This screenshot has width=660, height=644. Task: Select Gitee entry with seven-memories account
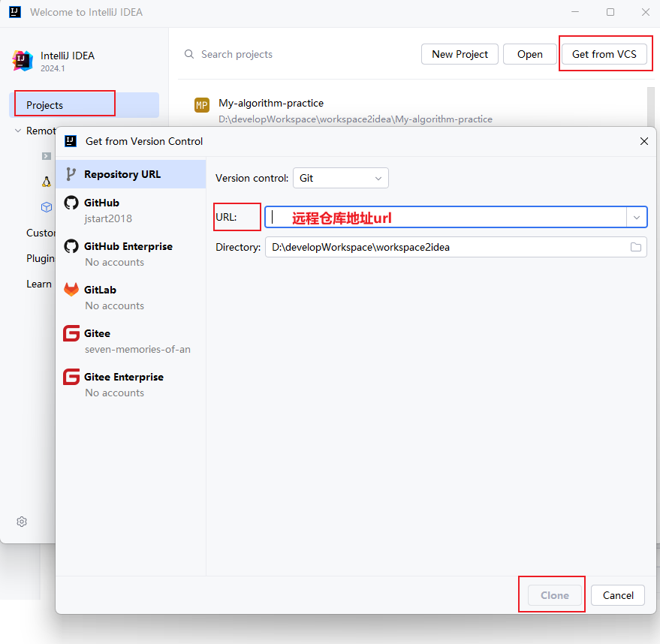pos(131,341)
